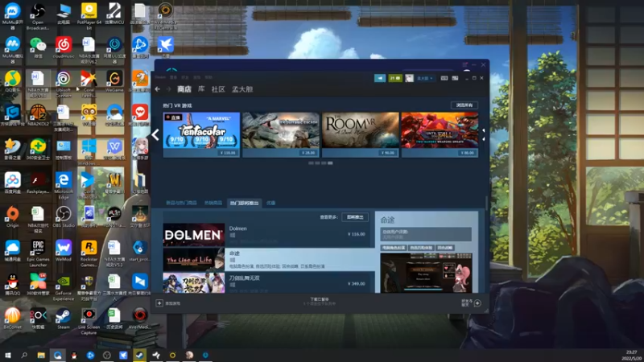Click the Steam store page scrollbar
Image resolution: width=644 pixels, height=362 pixels.
click(487, 204)
